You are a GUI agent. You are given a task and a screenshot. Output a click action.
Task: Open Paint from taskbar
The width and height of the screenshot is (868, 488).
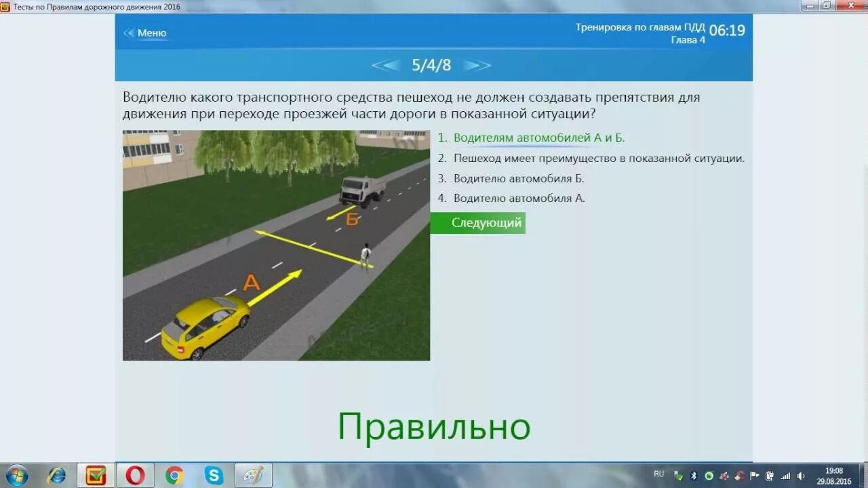tap(254, 475)
